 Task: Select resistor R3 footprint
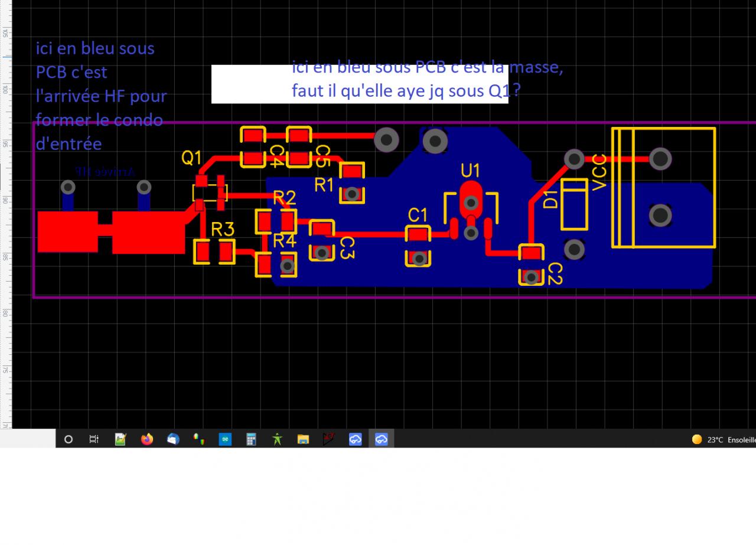click(x=214, y=252)
